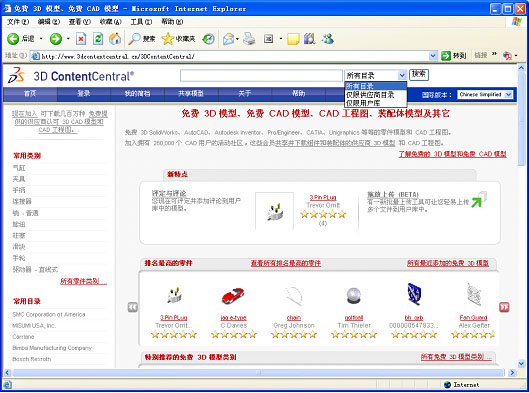Click the IE Back arrow button
The image size is (529, 393).
13,39
